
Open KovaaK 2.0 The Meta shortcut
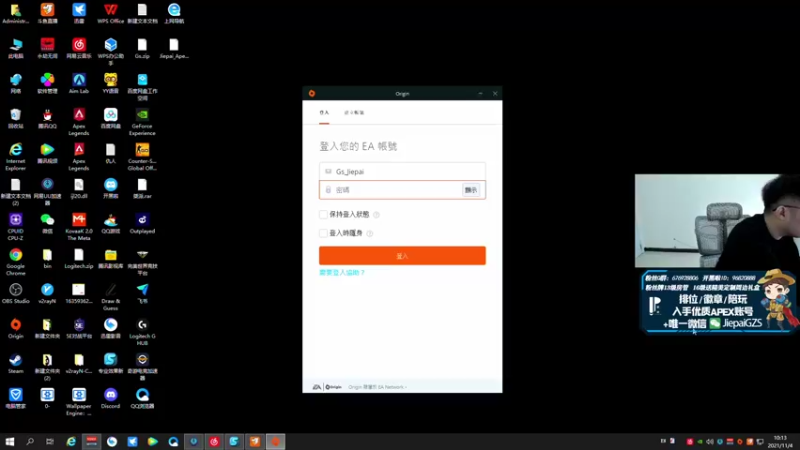coord(79,227)
